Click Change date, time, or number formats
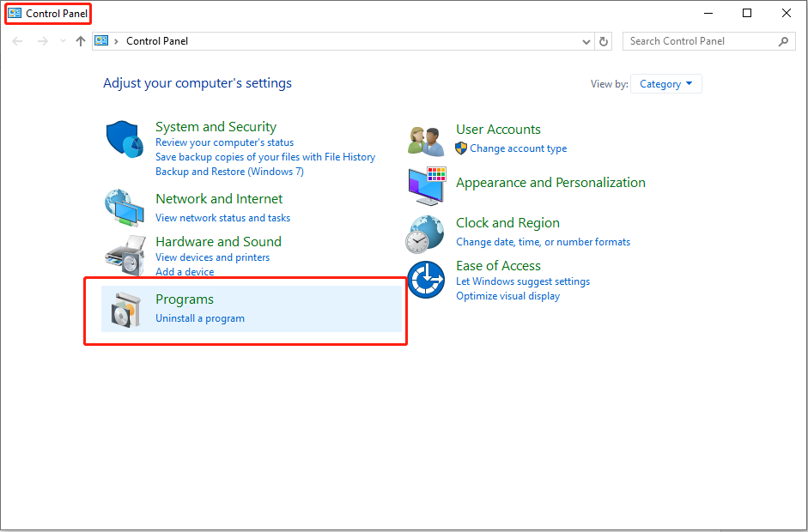Viewport: 808px width, 532px height. click(x=544, y=242)
